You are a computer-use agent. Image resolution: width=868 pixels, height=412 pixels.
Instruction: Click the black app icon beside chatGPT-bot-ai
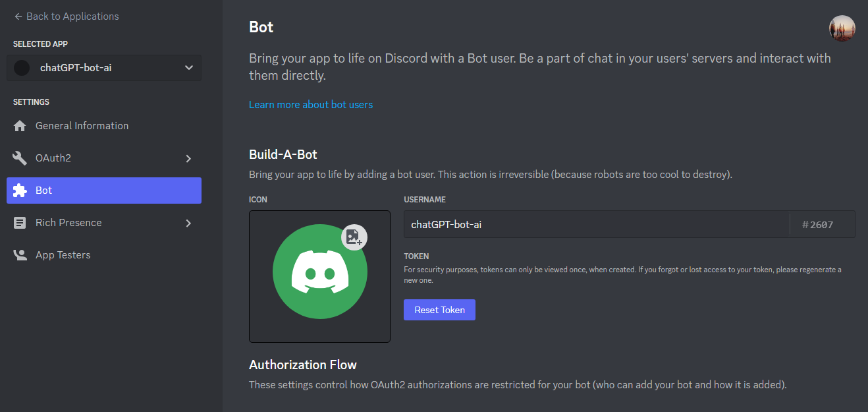coord(22,68)
